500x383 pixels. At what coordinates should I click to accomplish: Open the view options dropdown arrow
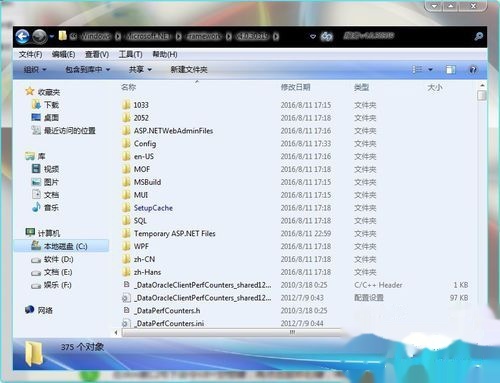point(430,70)
